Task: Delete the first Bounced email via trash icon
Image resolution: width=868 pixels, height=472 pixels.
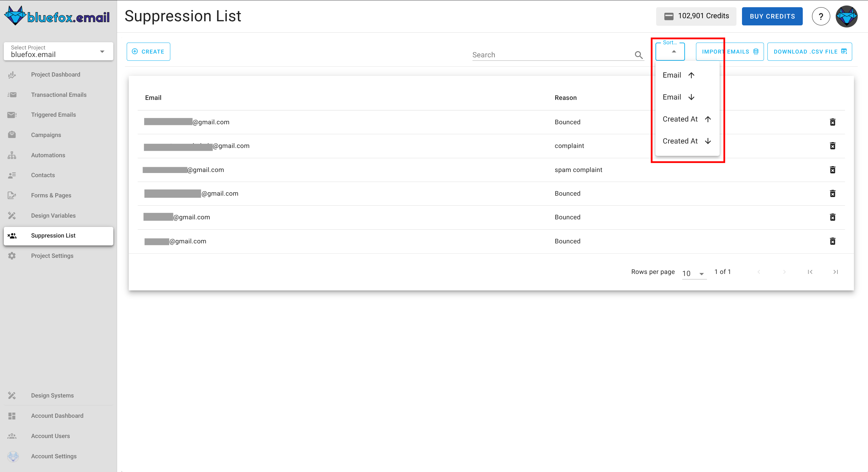Action: [833, 122]
